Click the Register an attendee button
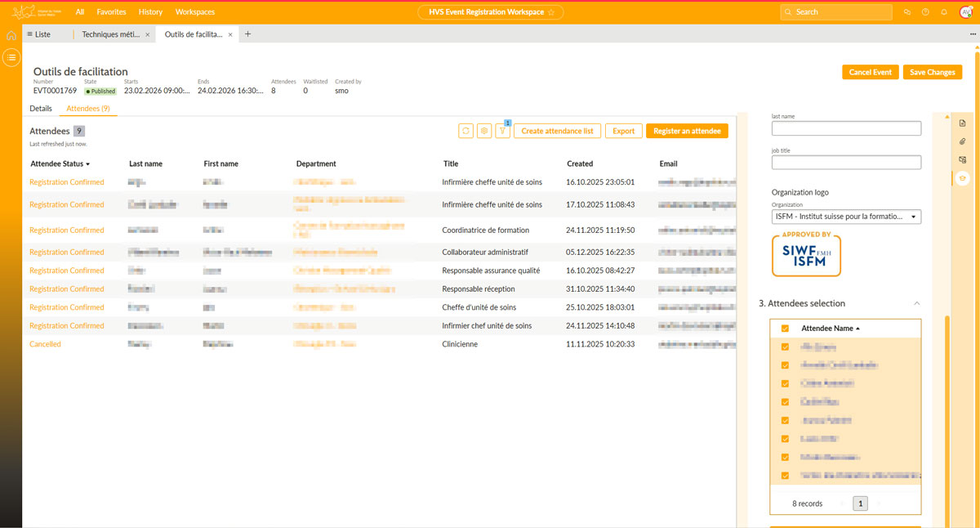Image resolution: width=980 pixels, height=528 pixels. (687, 131)
